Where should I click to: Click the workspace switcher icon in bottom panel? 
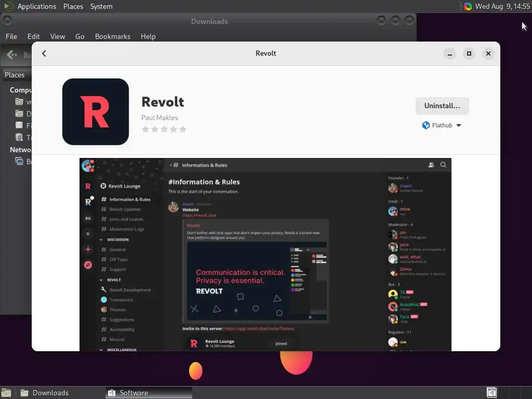coord(491,393)
